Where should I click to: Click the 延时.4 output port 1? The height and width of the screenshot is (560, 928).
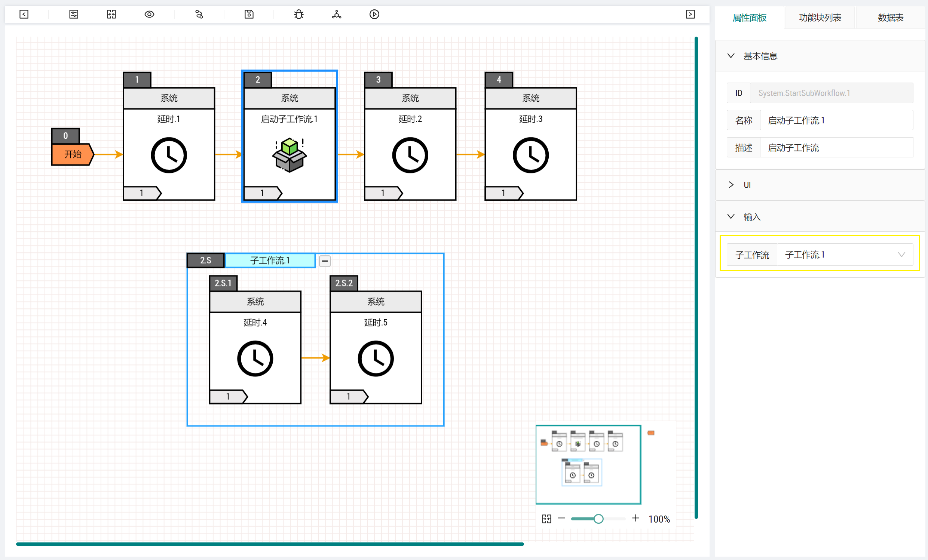[x=229, y=397]
